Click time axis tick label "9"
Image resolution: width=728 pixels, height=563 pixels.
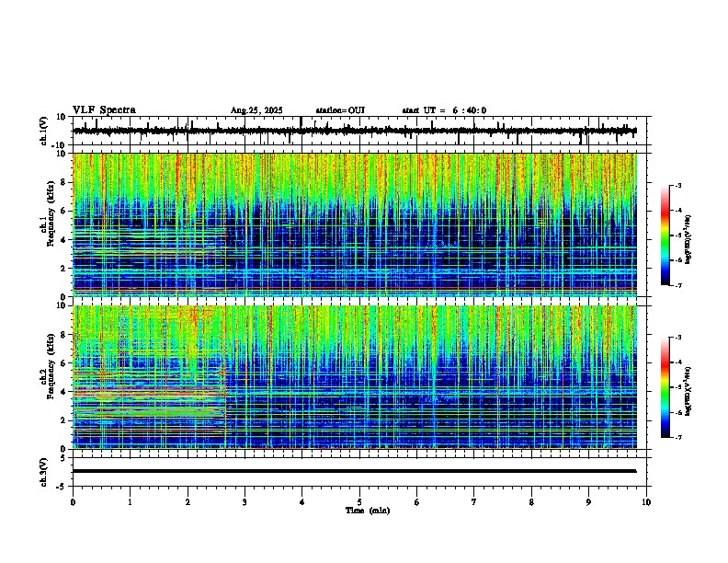click(x=588, y=502)
